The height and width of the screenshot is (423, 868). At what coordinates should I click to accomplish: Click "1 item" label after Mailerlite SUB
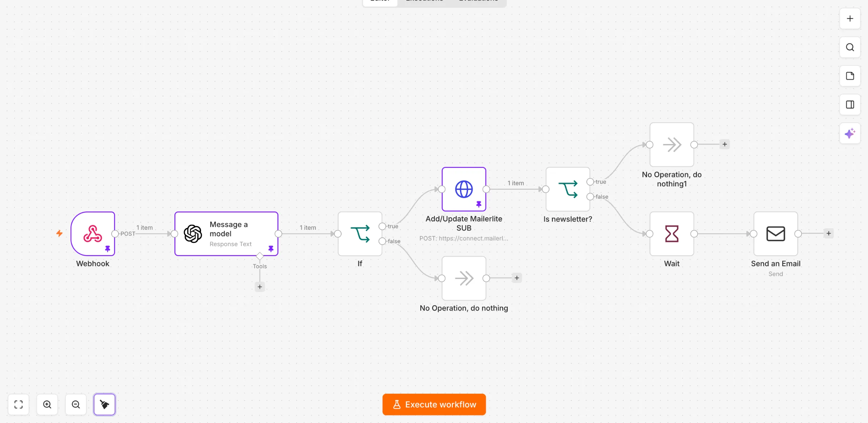(516, 183)
